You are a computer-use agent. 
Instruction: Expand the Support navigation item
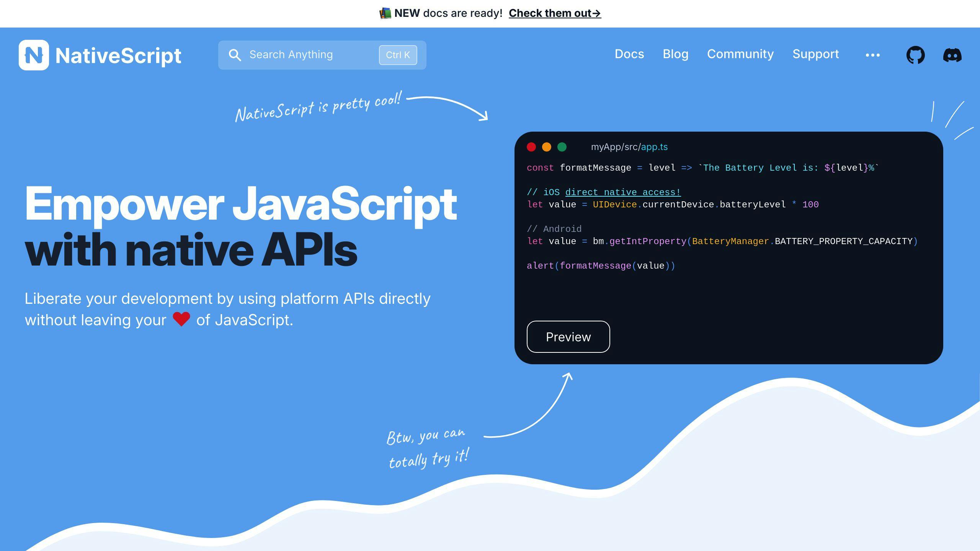pos(816,54)
